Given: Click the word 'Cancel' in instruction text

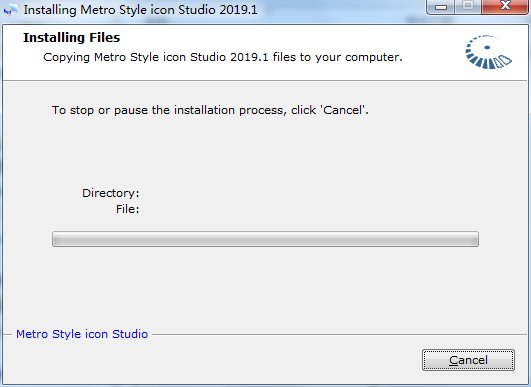Looking at the screenshot, I should [x=342, y=110].
